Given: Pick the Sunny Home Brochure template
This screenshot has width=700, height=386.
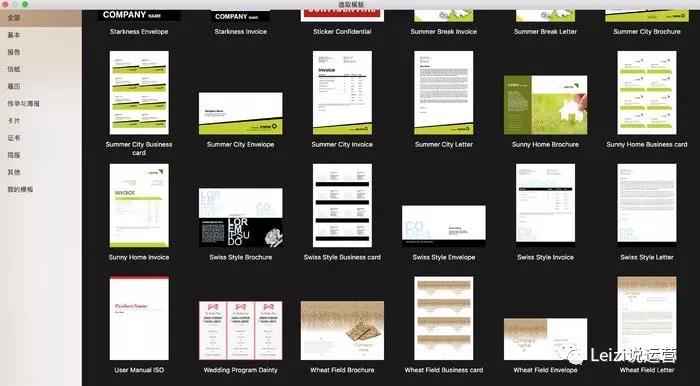Looking at the screenshot, I should 545,105.
